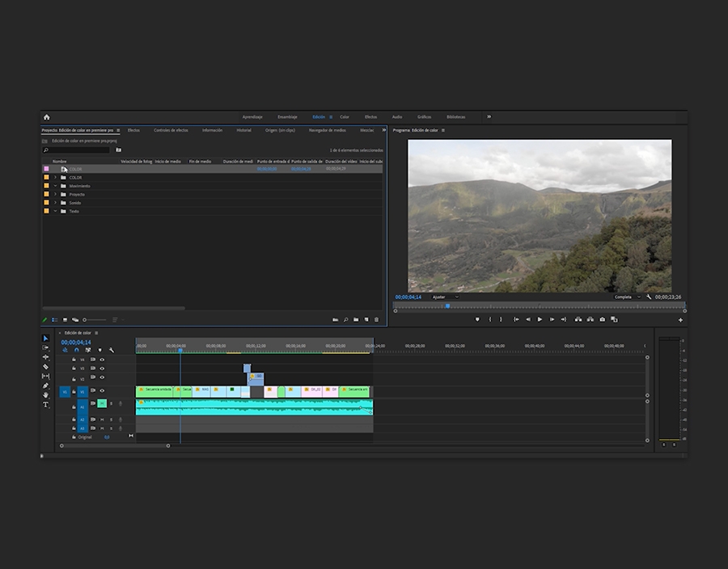This screenshot has width=728, height=569.
Task: Click the Home icon in the top bar
Action: pos(46,117)
